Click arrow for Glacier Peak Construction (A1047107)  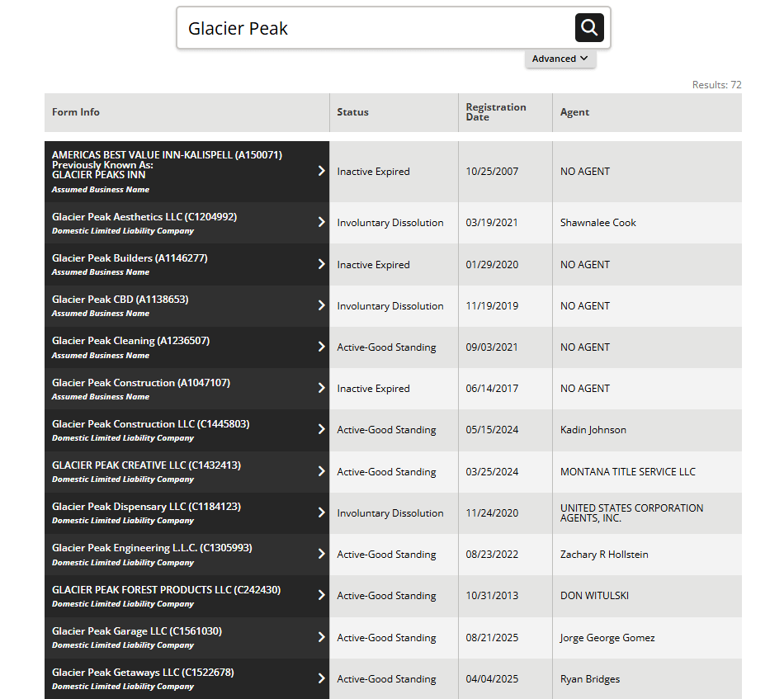[321, 388]
